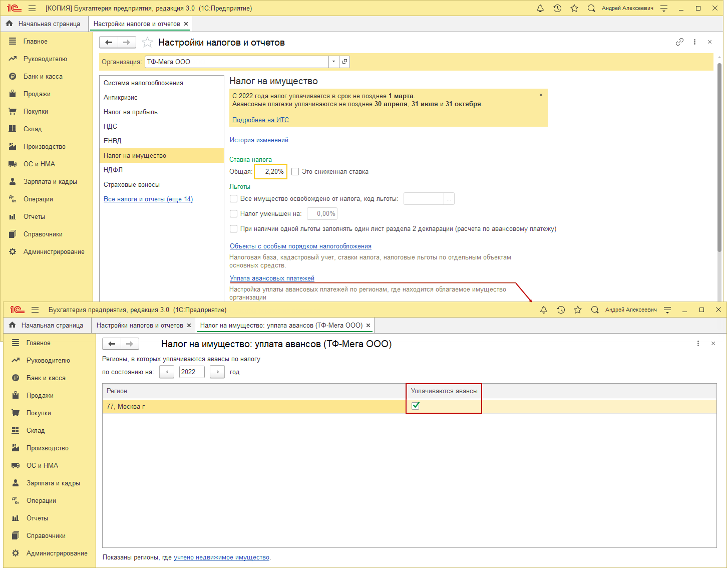Open organization card button next to ТФ-Мега ООО
Viewport: 728px width, 569px height.
click(x=344, y=62)
